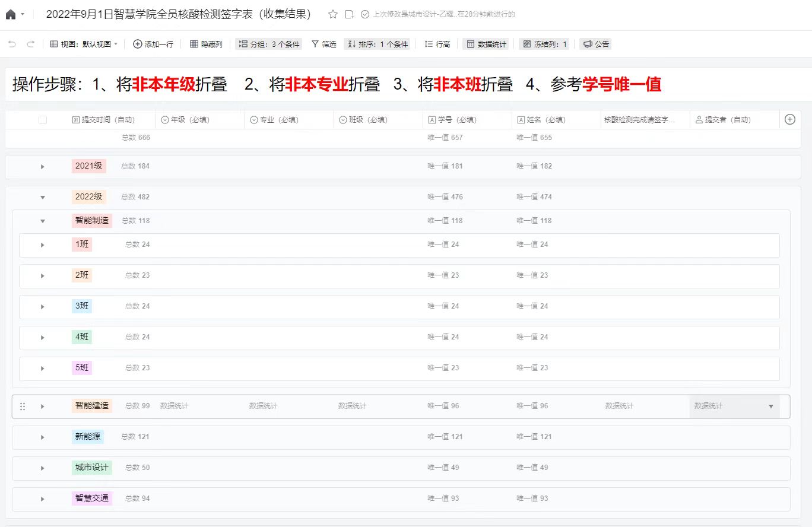Click 添加一行 to add row
This screenshot has height=527, width=812.
click(x=153, y=44)
